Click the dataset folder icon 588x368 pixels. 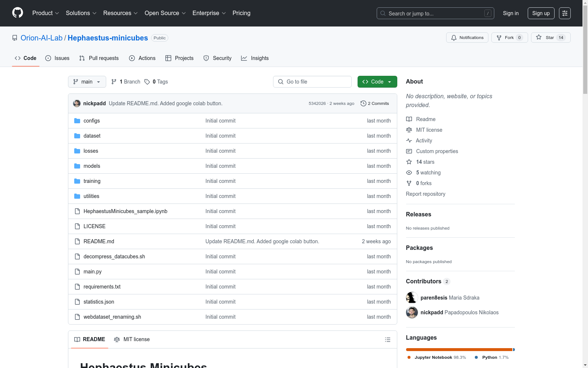pyautogui.click(x=77, y=136)
